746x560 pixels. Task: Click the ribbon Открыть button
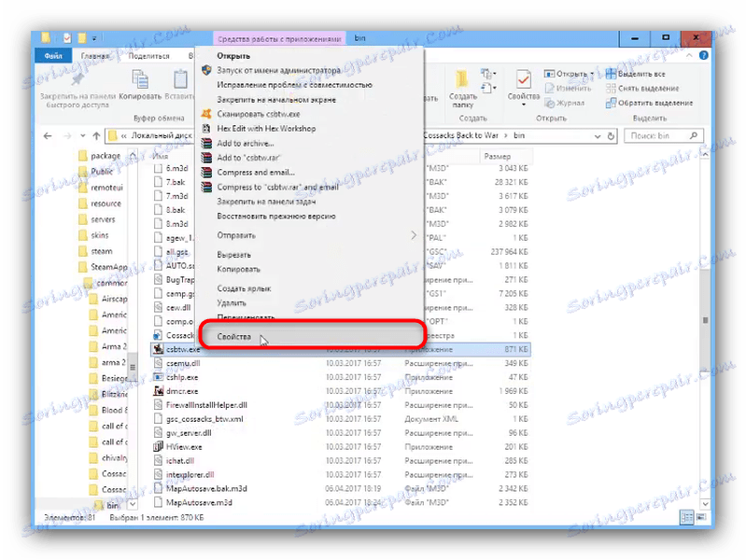566,74
